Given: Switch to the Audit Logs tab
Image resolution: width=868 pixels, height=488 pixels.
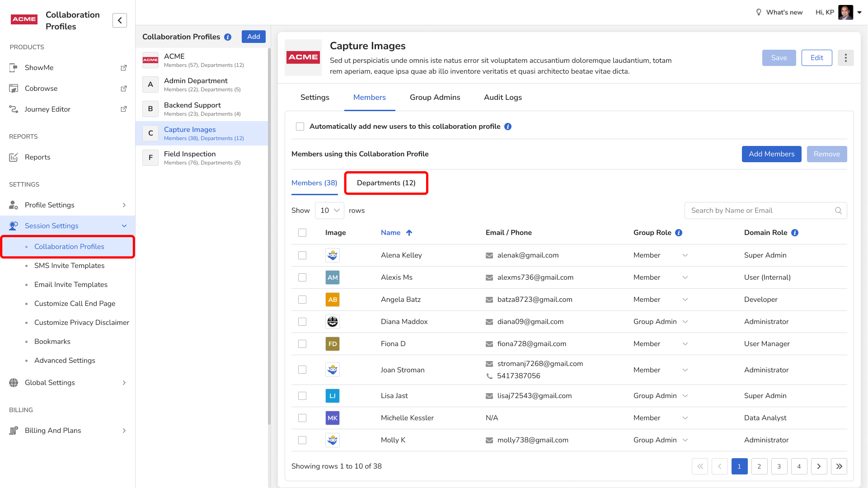Looking at the screenshot, I should pos(502,97).
